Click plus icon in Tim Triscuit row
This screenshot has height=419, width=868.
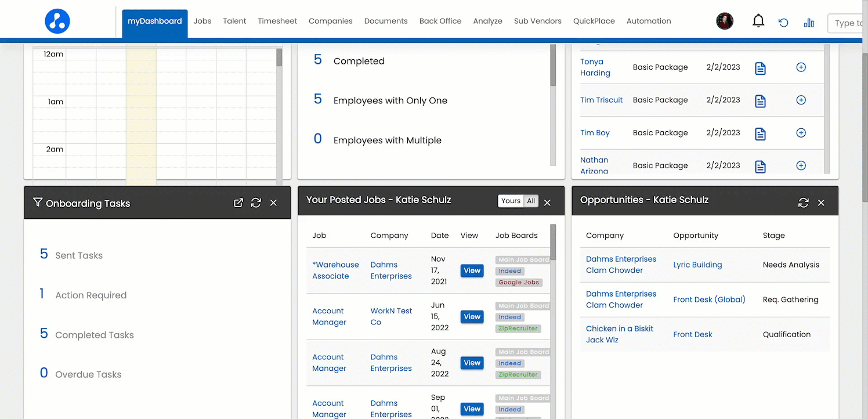click(801, 100)
